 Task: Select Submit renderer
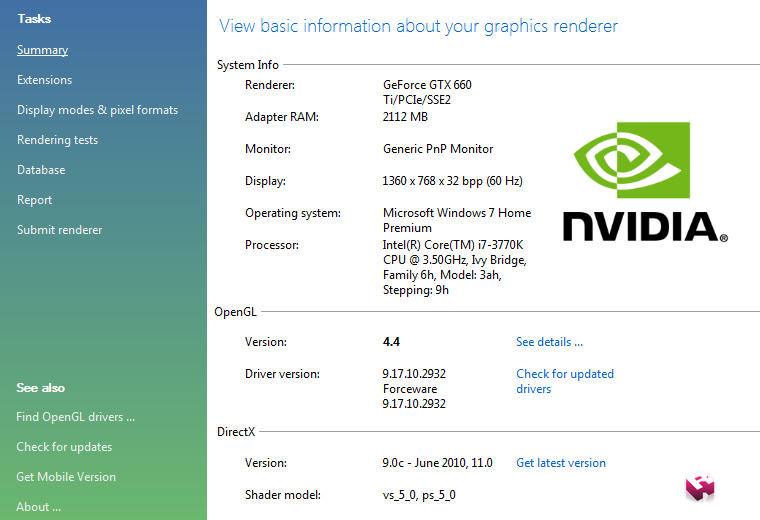click(x=60, y=230)
